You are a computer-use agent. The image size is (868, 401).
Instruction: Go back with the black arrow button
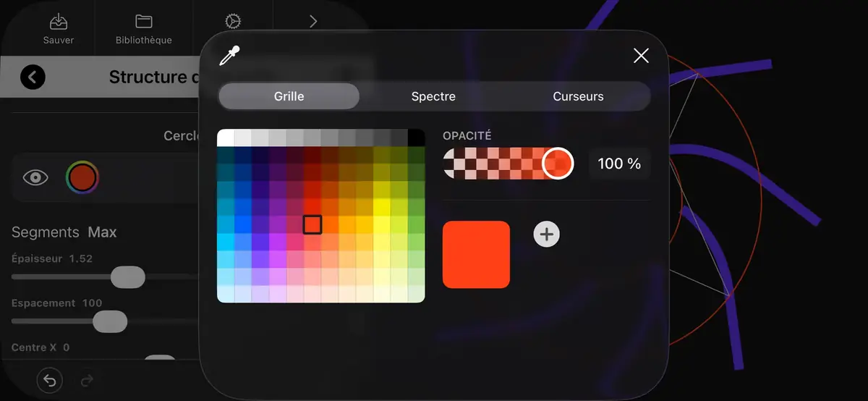33,77
